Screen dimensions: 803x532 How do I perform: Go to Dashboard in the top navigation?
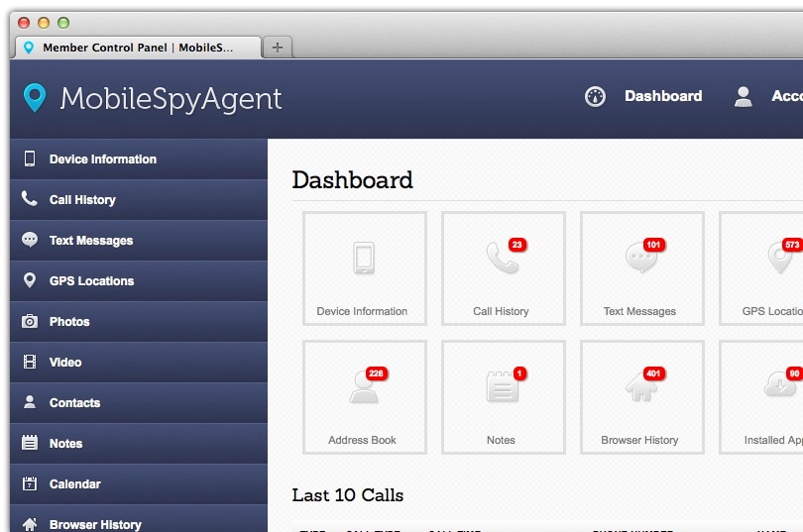pos(663,96)
